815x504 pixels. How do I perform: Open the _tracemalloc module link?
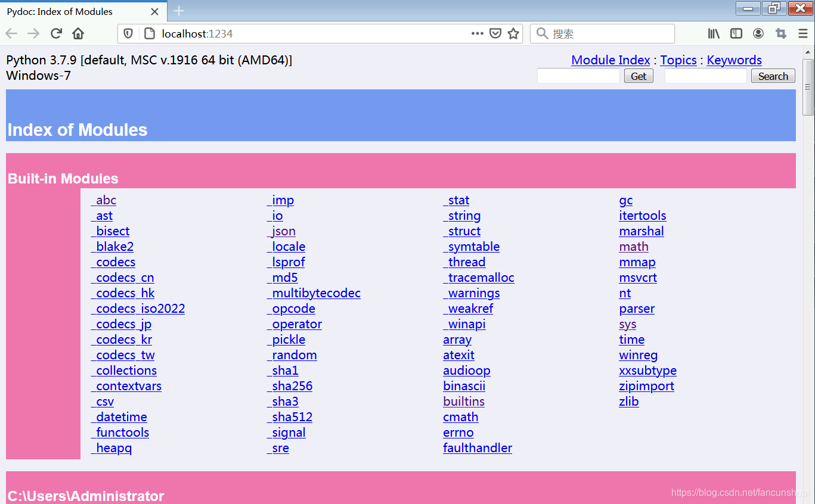[x=479, y=278]
